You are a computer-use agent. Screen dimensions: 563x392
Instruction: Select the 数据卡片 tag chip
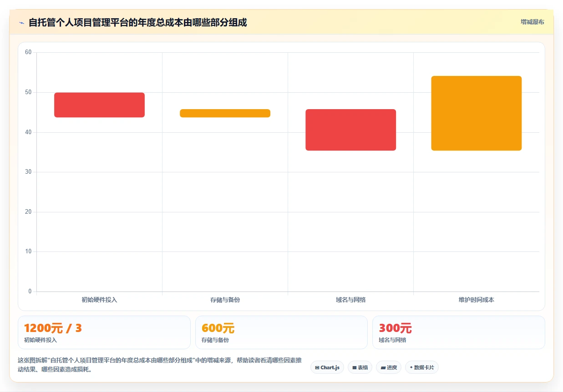point(421,367)
